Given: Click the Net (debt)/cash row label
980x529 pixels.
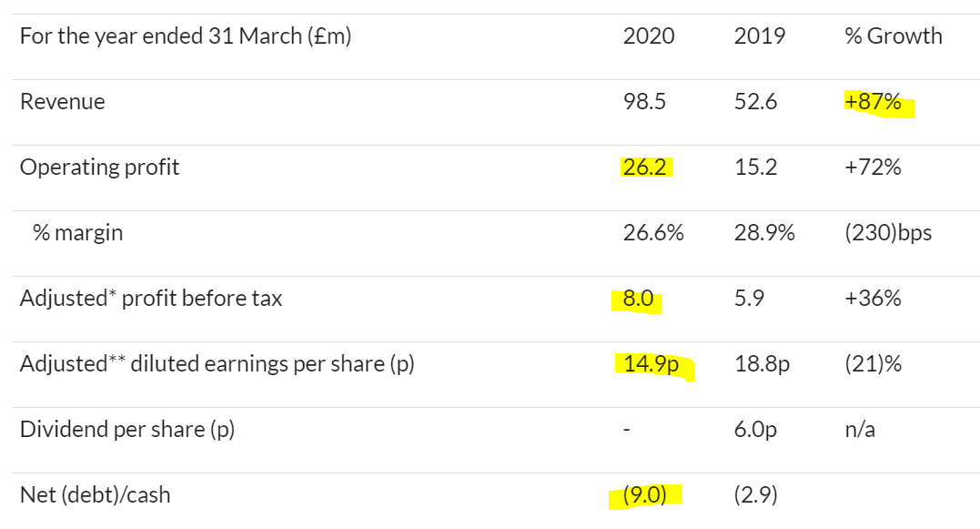Looking at the screenshot, I should [x=95, y=494].
